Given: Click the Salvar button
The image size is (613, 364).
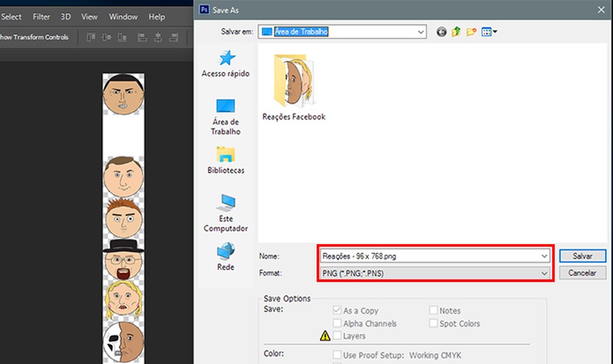Looking at the screenshot, I should pyautogui.click(x=582, y=256).
